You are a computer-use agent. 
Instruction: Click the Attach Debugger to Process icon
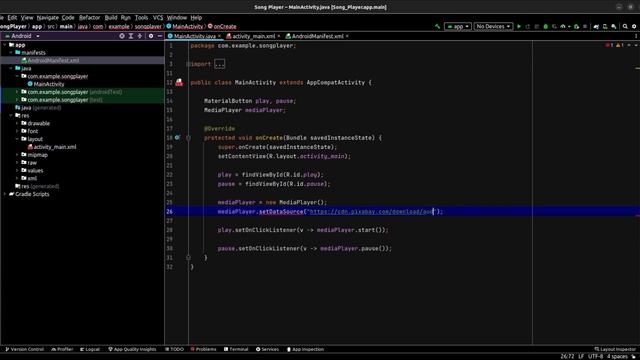[576, 27]
